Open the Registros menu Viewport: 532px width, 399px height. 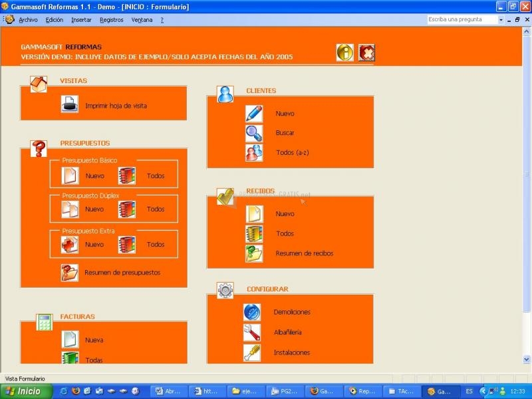(x=111, y=20)
